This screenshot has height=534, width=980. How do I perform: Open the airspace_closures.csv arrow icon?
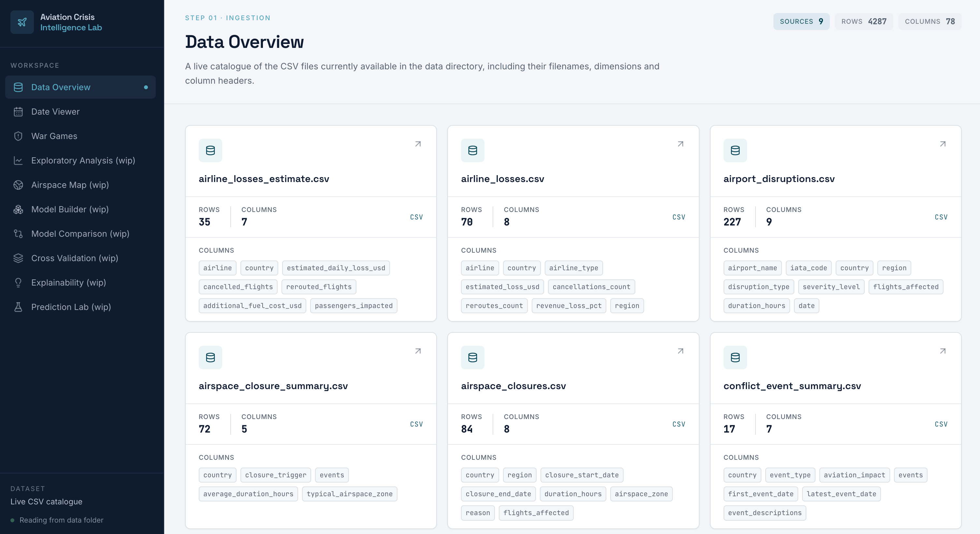[x=680, y=351]
